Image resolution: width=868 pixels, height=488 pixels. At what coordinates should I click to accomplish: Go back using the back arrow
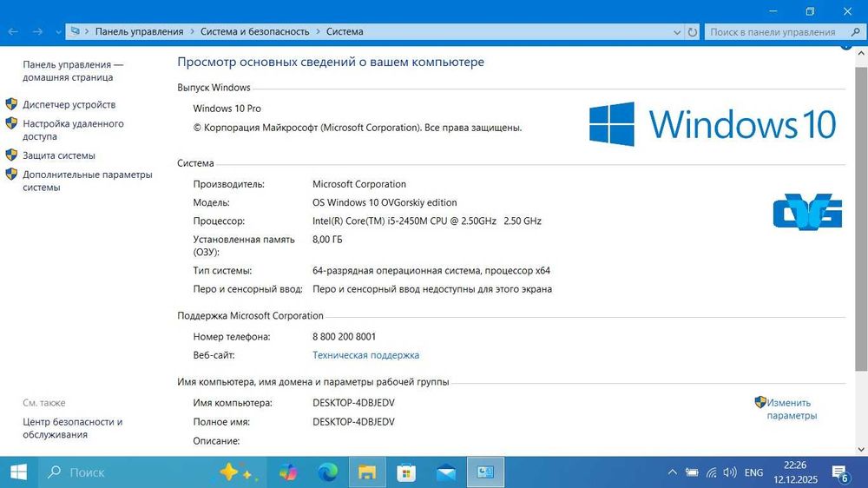[13, 31]
